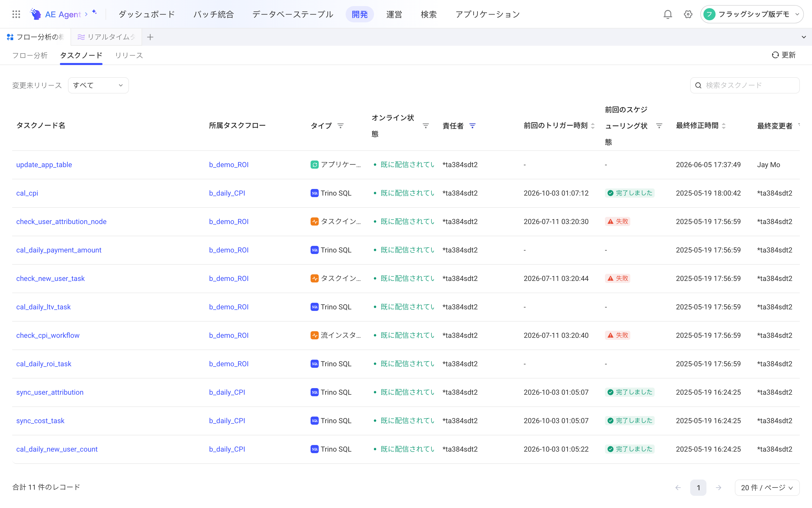
Task: Open the notifications bell
Action: tap(668, 14)
